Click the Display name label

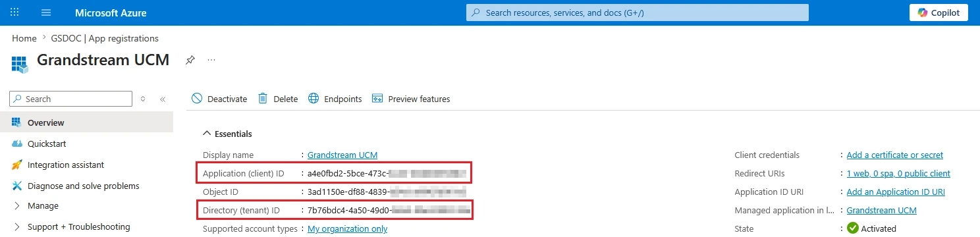pyautogui.click(x=228, y=155)
